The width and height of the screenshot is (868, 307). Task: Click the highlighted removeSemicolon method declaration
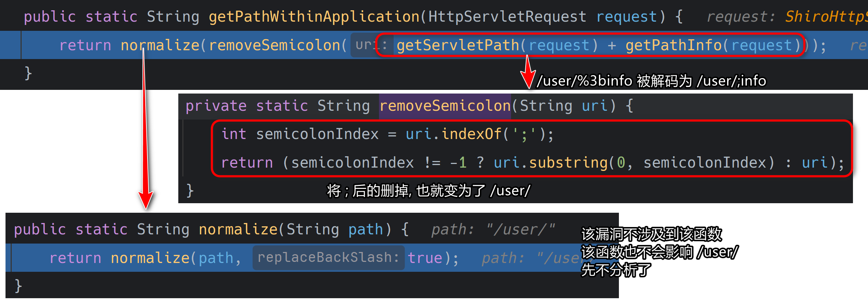click(x=445, y=106)
